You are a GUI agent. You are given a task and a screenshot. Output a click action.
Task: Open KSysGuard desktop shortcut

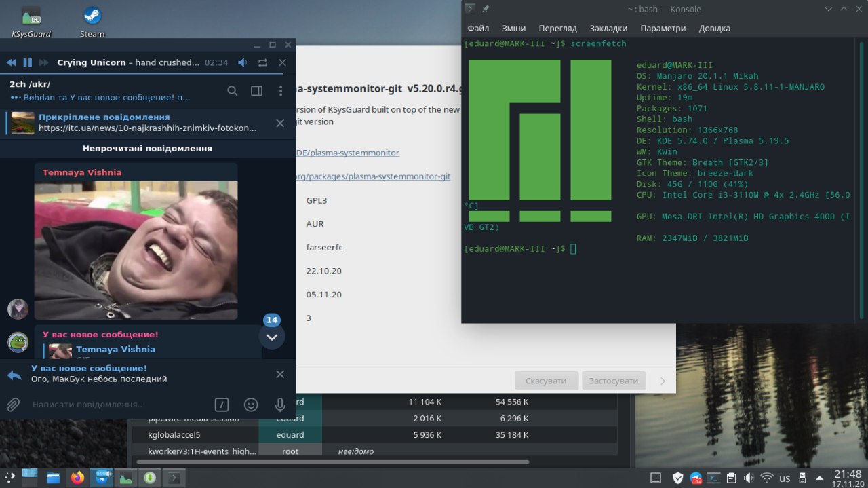(x=31, y=20)
